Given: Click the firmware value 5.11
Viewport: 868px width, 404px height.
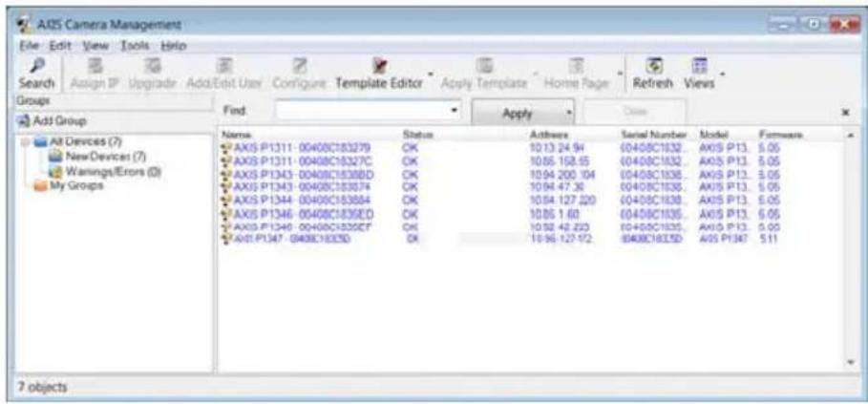Looking at the screenshot, I should (x=770, y=239).
